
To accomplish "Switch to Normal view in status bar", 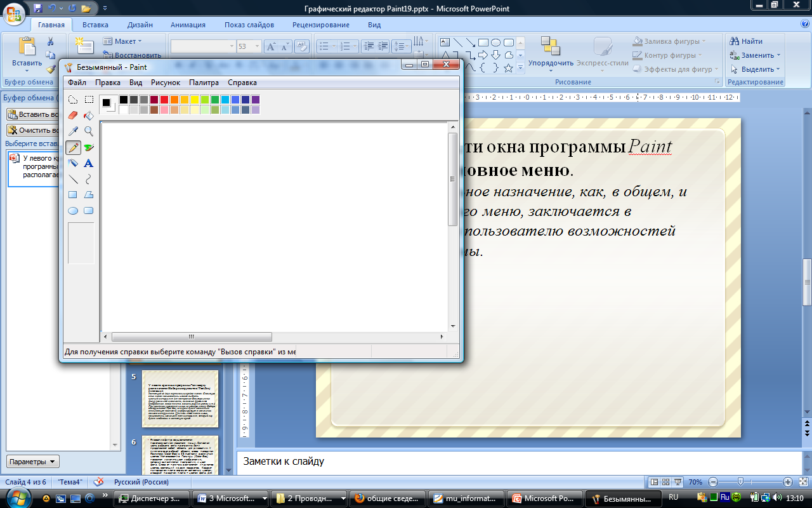I will pyautogui.click(x=655, y=482).
